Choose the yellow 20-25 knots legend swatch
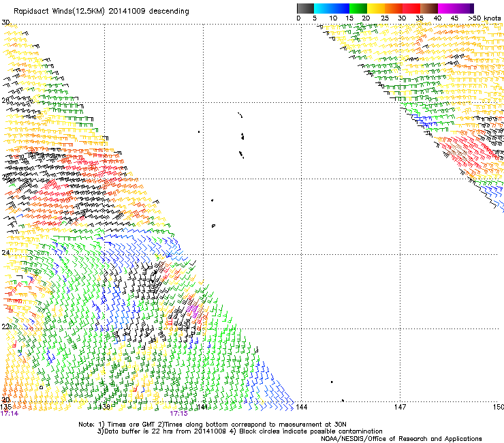This screenshot has height=443, width=504. 376,8
